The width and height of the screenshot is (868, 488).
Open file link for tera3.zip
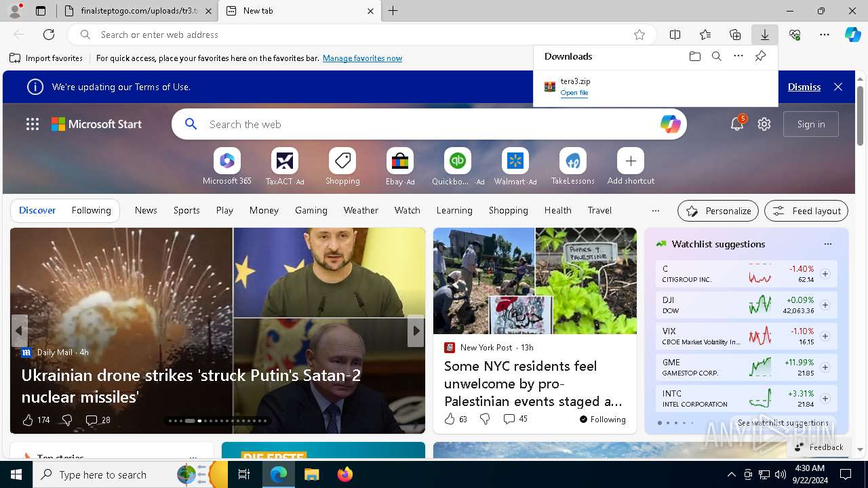click(574, 93)
